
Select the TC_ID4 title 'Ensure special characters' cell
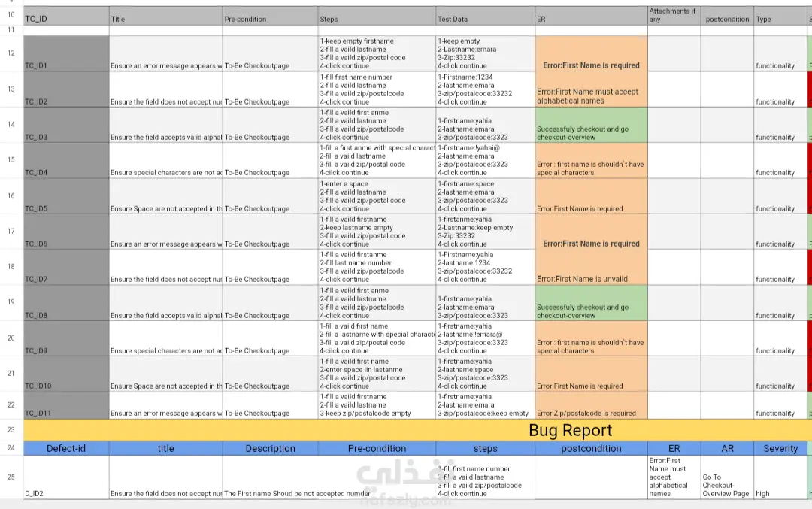point(165,160)
